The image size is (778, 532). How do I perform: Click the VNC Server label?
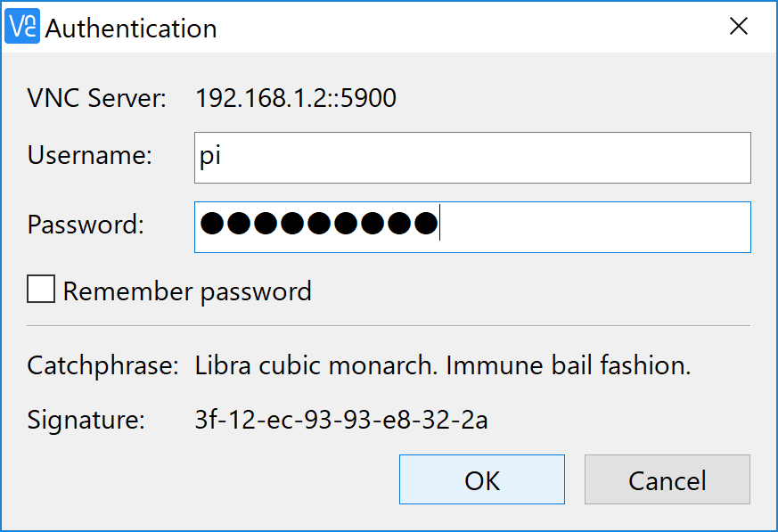[100, 98]
